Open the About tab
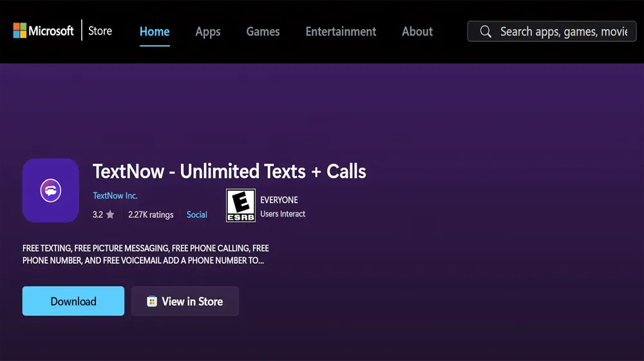 [417, 32]
